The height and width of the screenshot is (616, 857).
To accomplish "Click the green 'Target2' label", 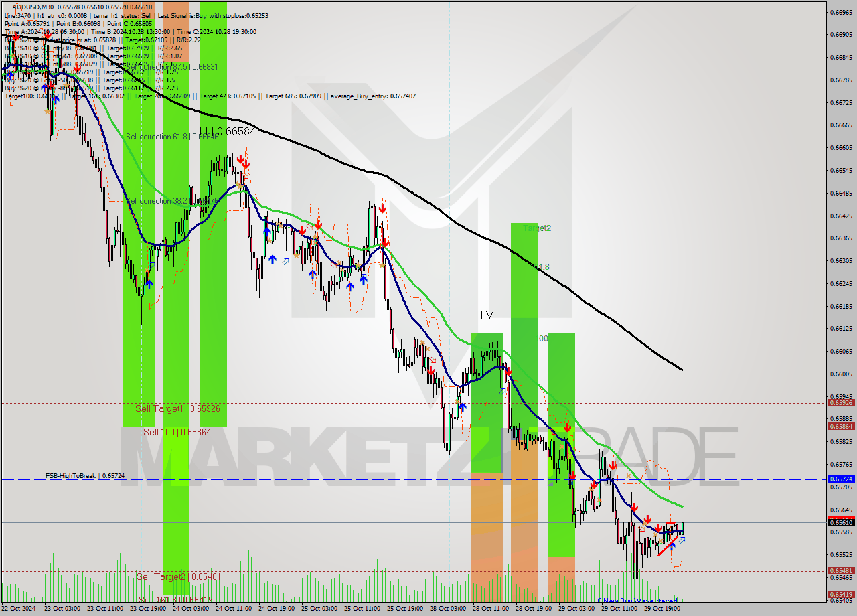I will point(537,228).
